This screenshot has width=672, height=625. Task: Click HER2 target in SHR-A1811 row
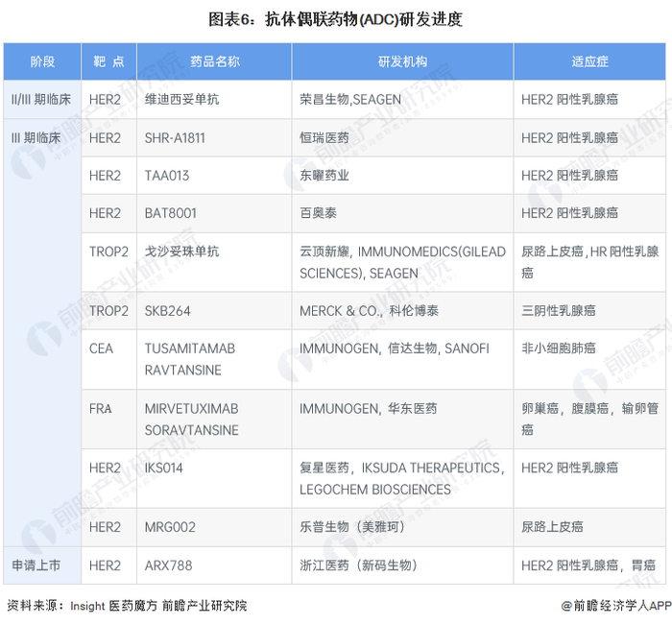pos(105,138)
